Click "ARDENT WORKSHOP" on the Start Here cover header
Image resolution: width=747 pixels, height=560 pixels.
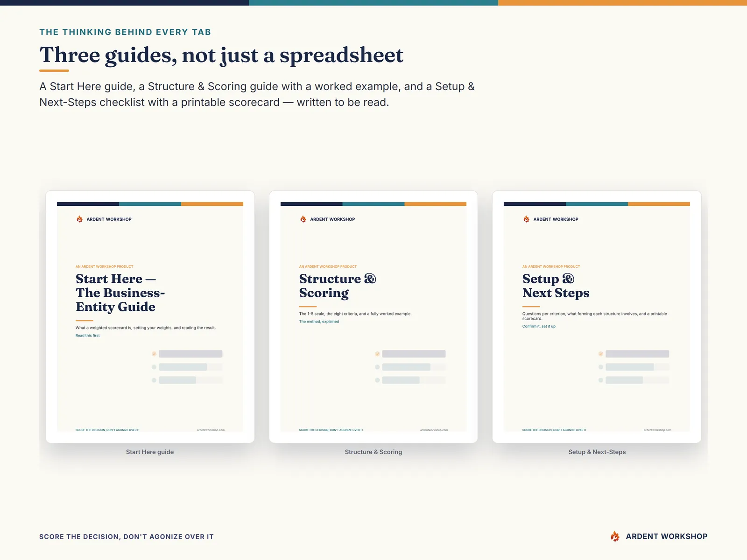109,219
